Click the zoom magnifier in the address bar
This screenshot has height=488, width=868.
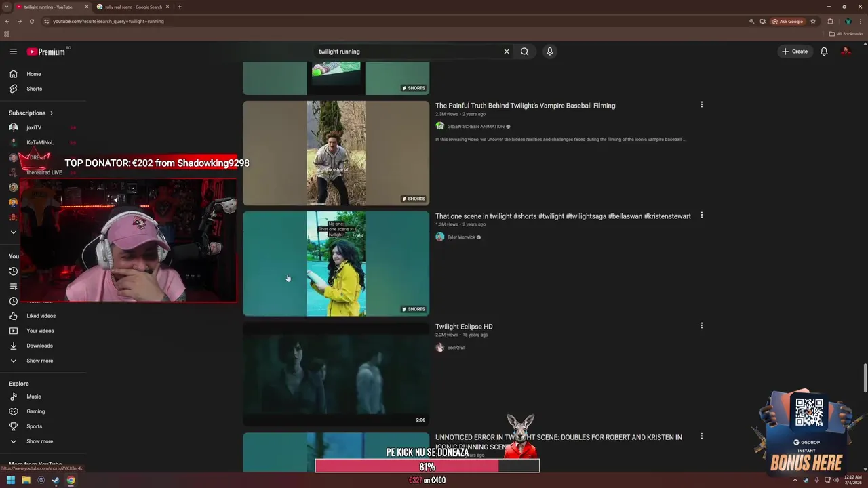[x=751, y=21]
